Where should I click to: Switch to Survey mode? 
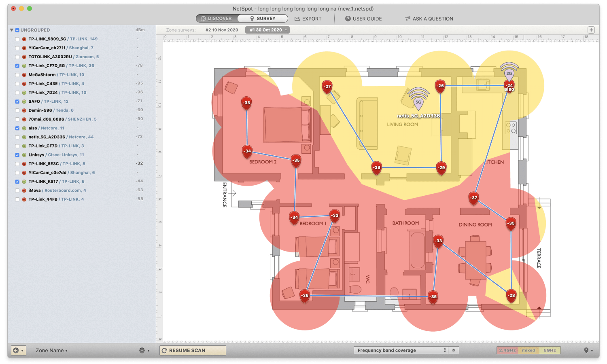point(263,19)
